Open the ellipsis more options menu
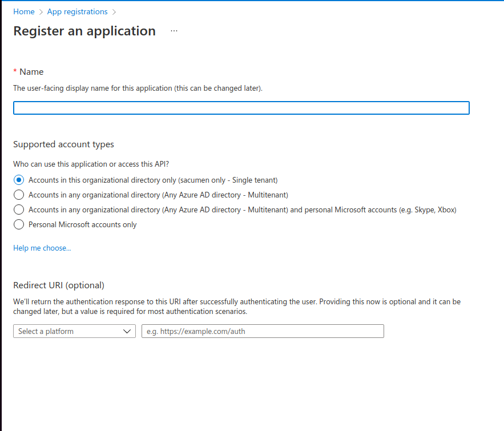504x431 pixels. pos(174,31)
